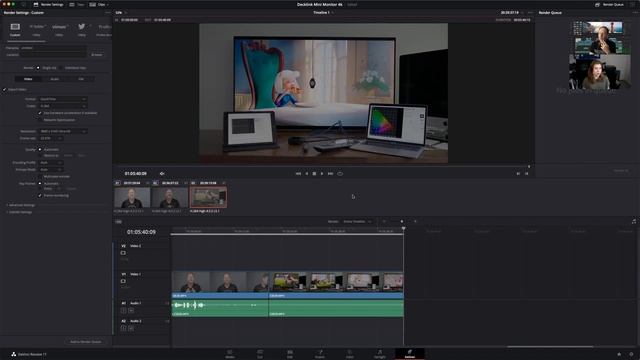Open the Fusion page
The height and width of the screenshot is (360, 640).
[320, 353]
